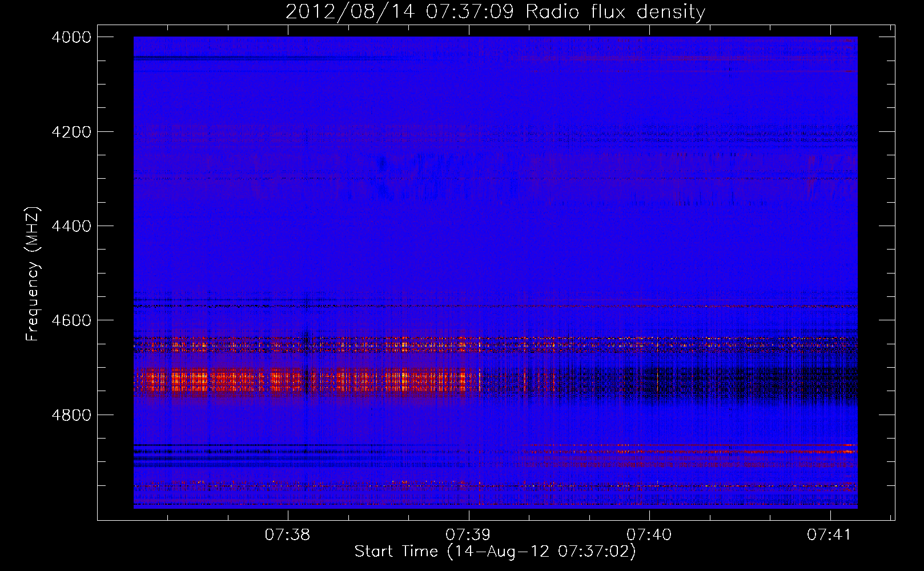Select the 4000 frequency tick label
The width and height of the screenshot is (924, 571).
pyautogui.click(x=71, y=37)
